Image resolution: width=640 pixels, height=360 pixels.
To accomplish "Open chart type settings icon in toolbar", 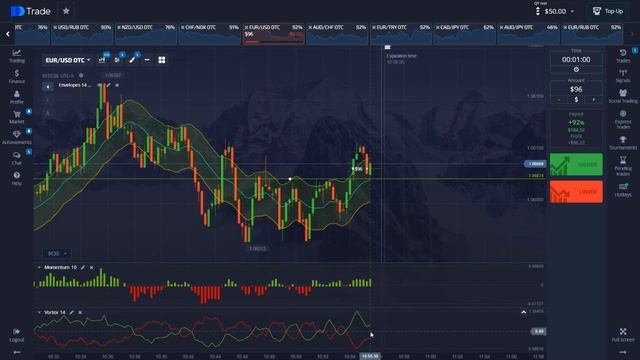I will tap(102, 60).
